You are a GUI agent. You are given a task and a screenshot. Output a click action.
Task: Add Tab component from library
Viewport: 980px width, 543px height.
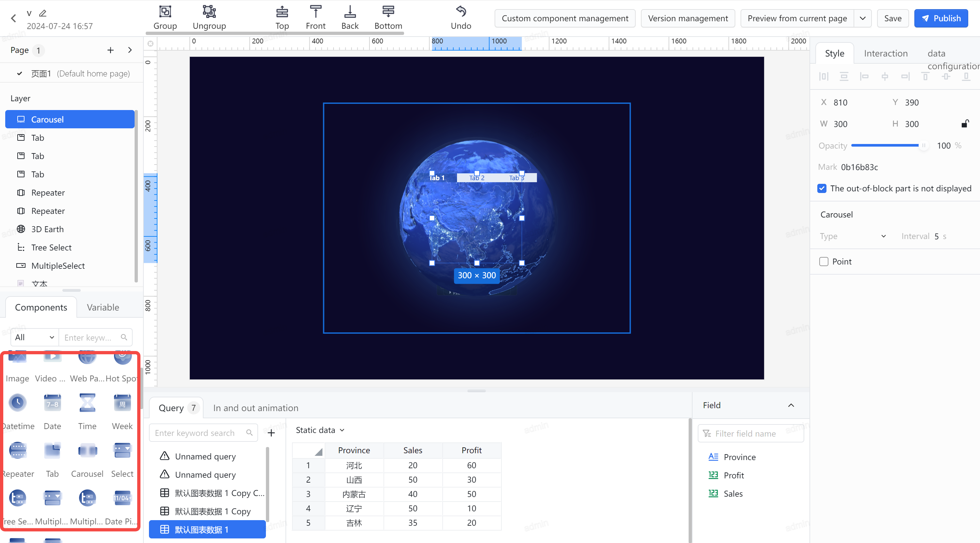[x=52, y=460]
